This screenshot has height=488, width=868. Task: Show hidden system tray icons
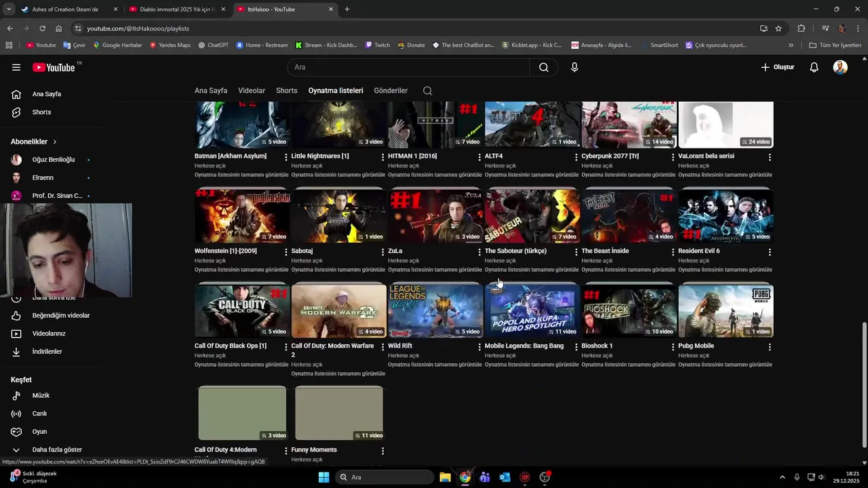(782, 477)
